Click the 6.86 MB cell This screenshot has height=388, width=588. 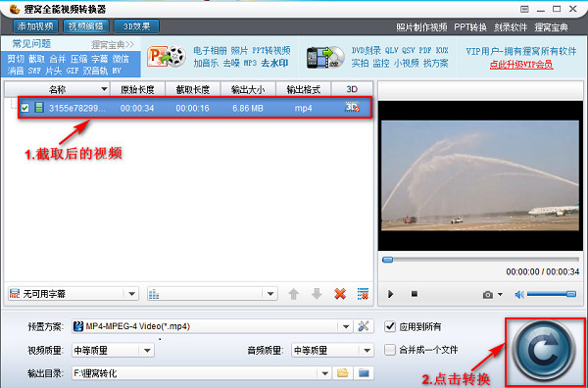(248, 109)
